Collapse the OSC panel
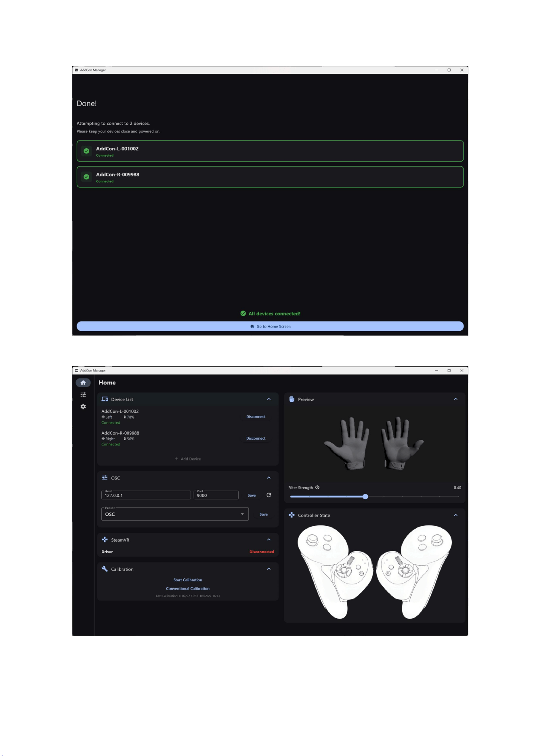 click(x=269, y=478)
